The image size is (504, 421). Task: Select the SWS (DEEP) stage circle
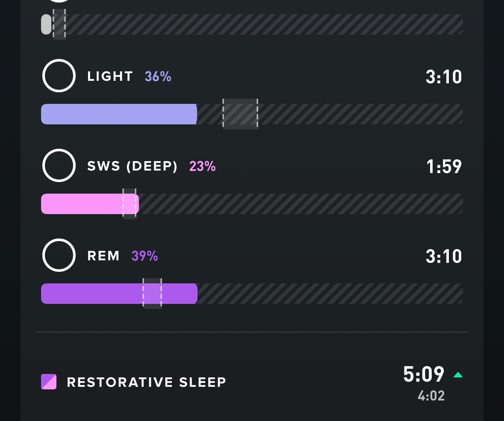pyautogui.click(x=59, y=165)
